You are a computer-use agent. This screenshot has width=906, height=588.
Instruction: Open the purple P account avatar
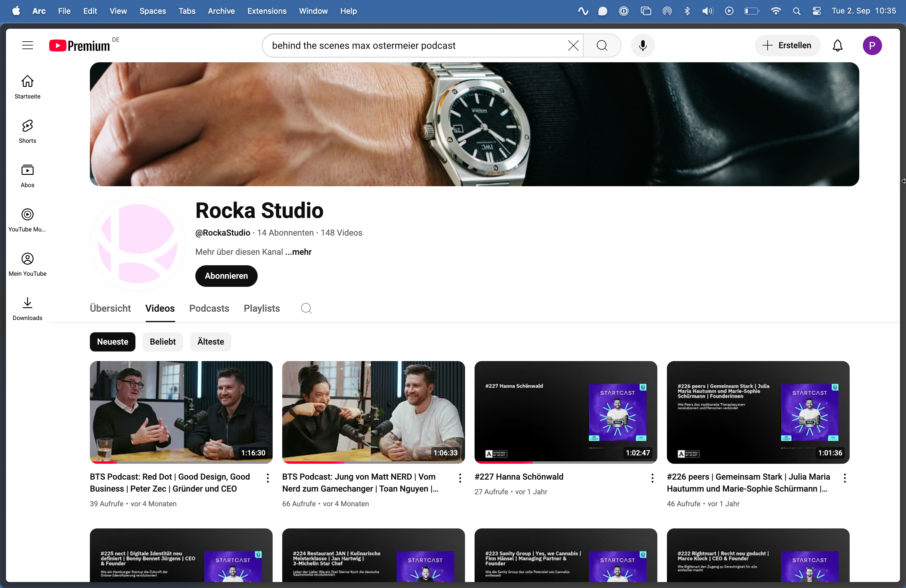click(872, 46)
